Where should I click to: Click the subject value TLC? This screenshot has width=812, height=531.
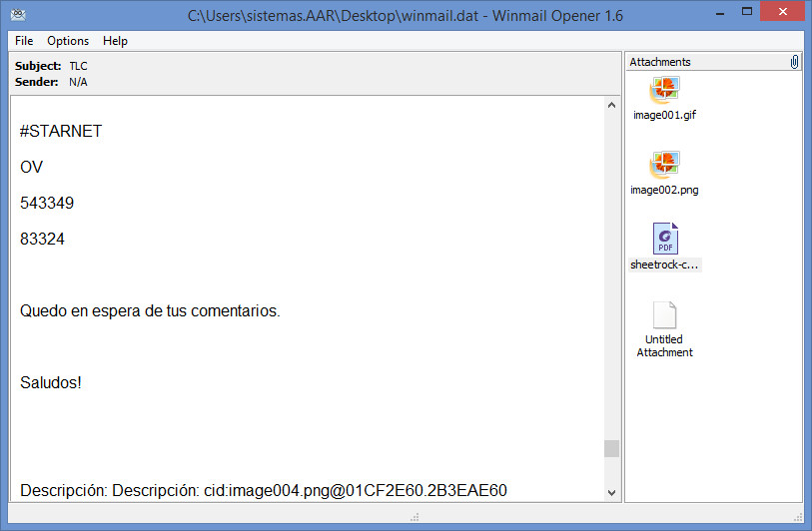pos(78,66)
